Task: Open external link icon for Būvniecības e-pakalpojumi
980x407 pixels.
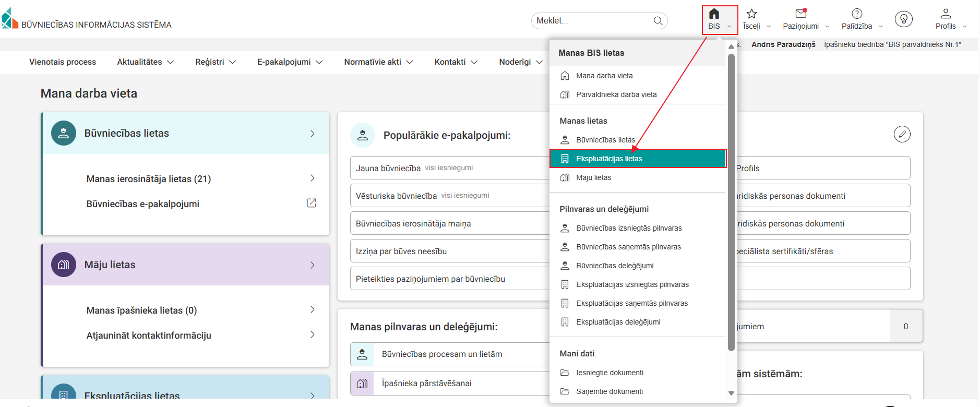Action: coord(312,203)
